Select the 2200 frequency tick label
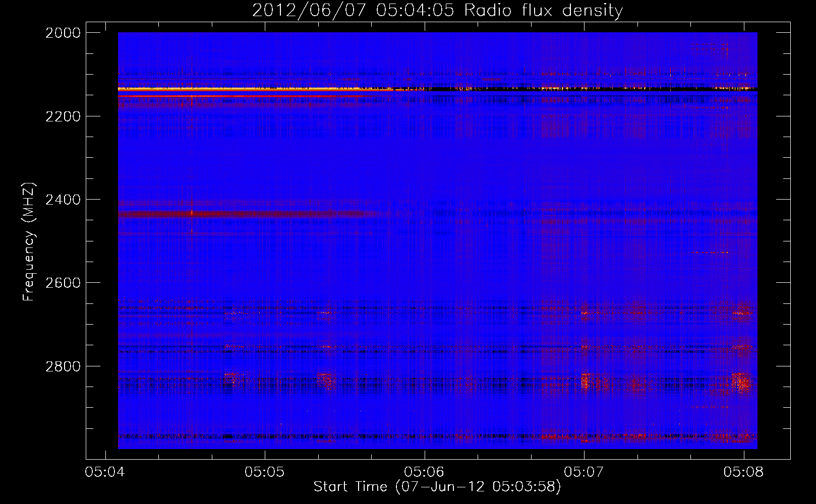The width and height of the screenshot is (816, 504). [x=63, y=116]
